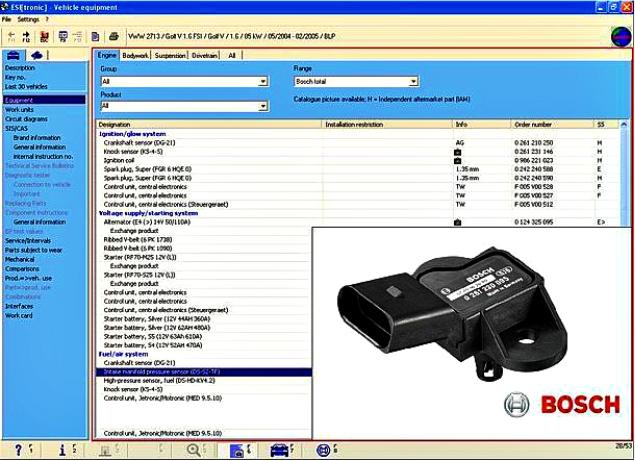Open 'Work units' in sidebar

click(19, 110)
